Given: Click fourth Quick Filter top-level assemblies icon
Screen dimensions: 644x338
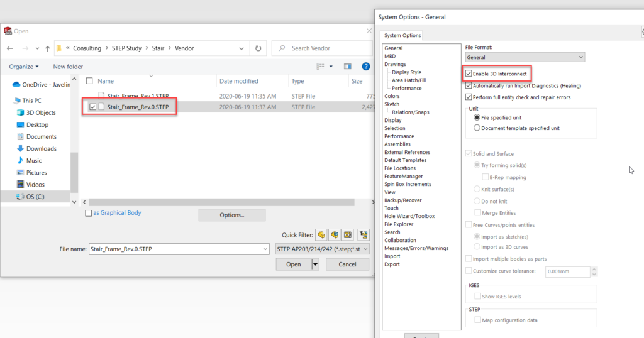Looking at the screenshot, I should click(x=364, y=235).
